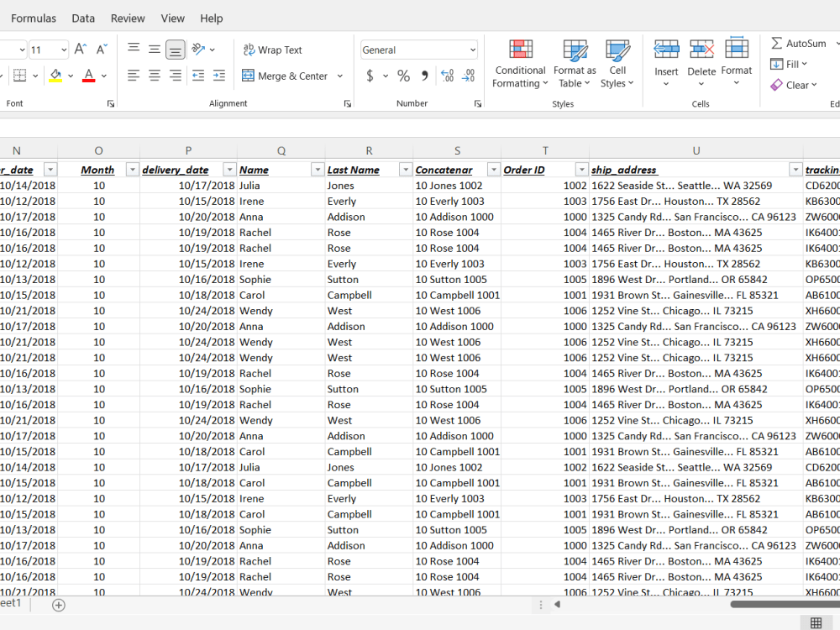This screenshot has height=630, width=840.
Task: Click the horizontal scrollbar thumb
Action: [x=785, y=604]
